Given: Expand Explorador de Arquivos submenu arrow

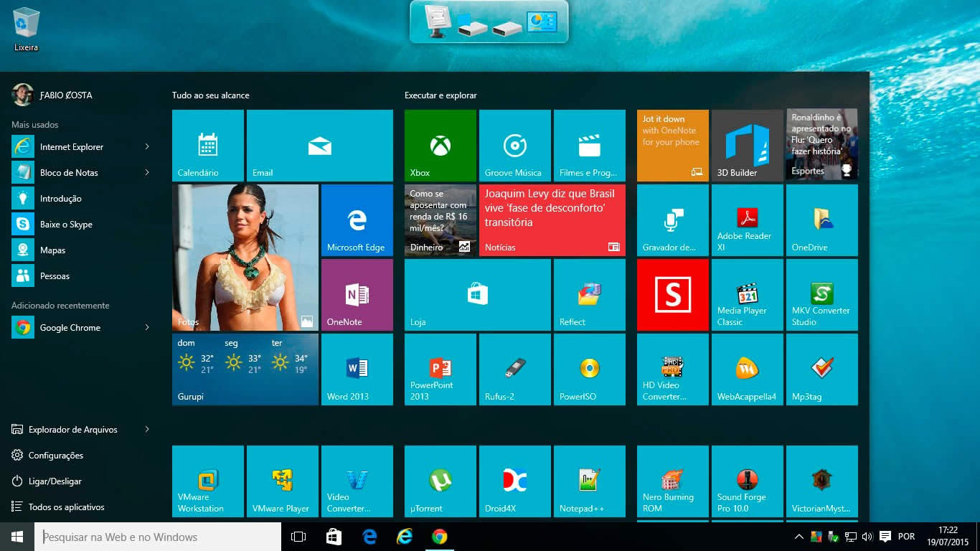Looking at the screenshot, I should click(x=147, y=430).
